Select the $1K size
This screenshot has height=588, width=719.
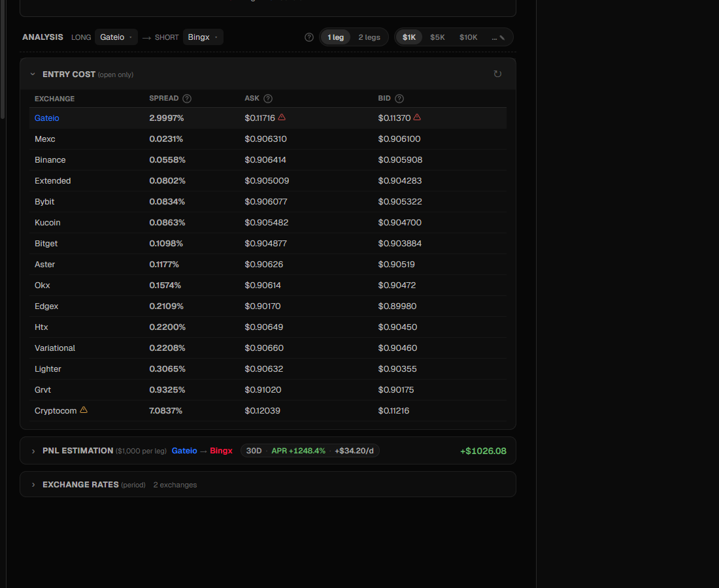[409, 37]
